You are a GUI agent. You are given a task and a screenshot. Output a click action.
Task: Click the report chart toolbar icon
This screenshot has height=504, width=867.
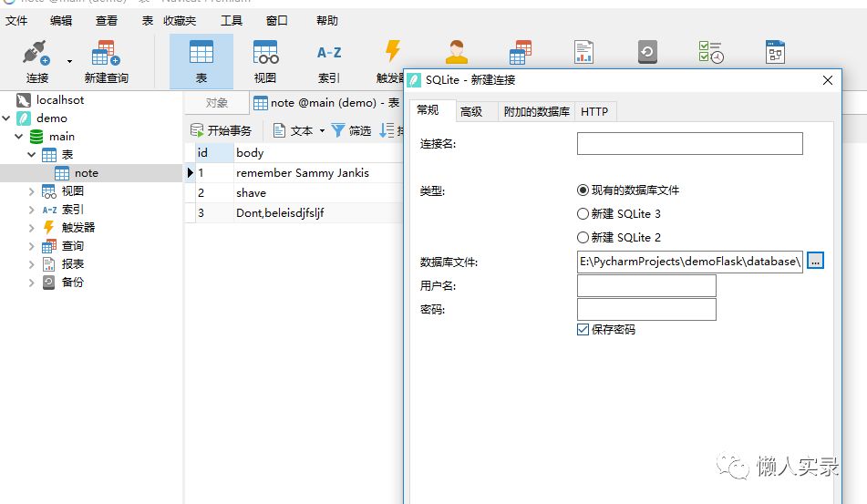point(583,52)
